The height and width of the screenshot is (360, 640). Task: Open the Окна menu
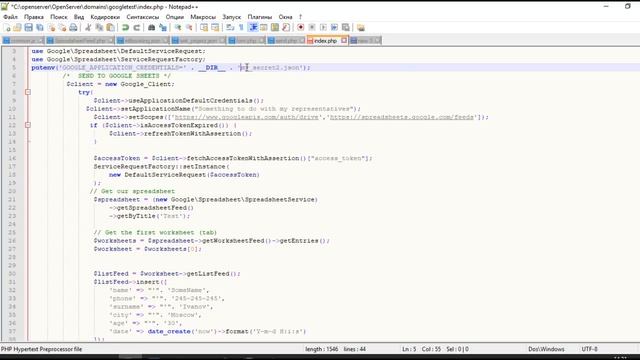(285, 17)
